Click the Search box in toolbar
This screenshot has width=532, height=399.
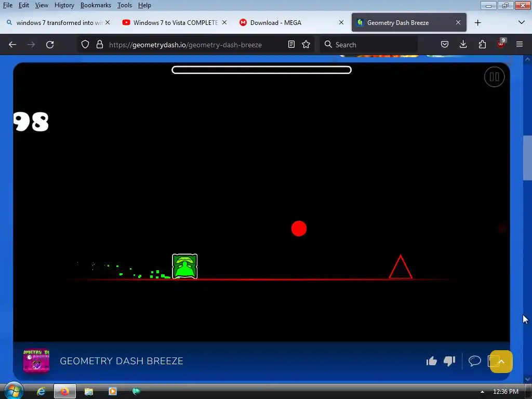(x=368, y=45)
